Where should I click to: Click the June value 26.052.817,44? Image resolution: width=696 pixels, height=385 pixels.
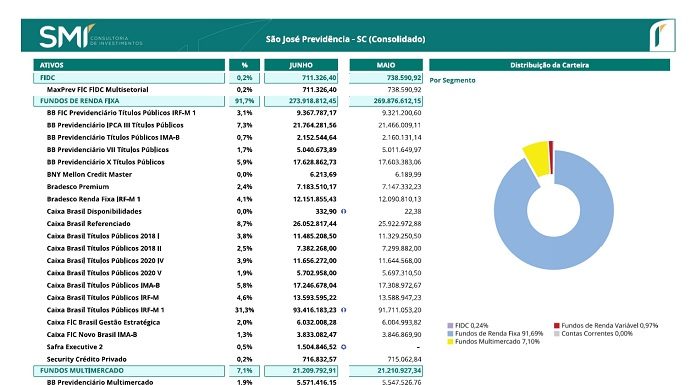(x=315, y=224)
